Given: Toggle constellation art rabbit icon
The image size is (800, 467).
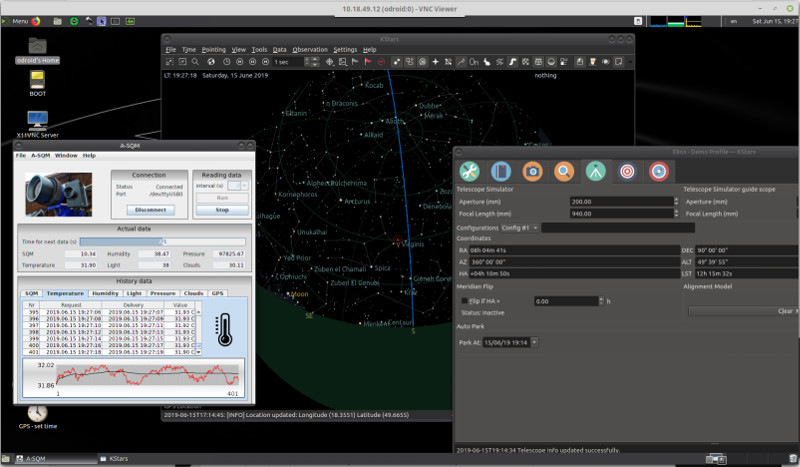Looking at the screenshot, I should coord(487,62).
